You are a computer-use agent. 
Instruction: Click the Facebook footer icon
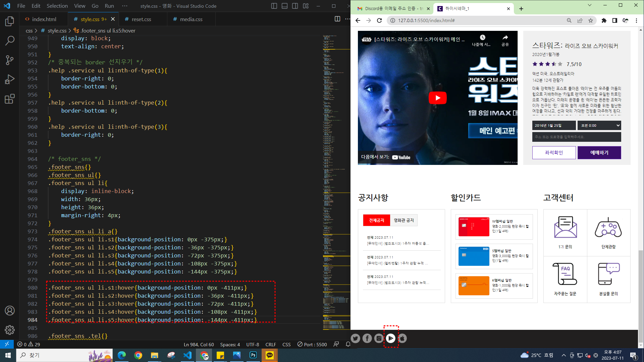[x=367, y=339]
